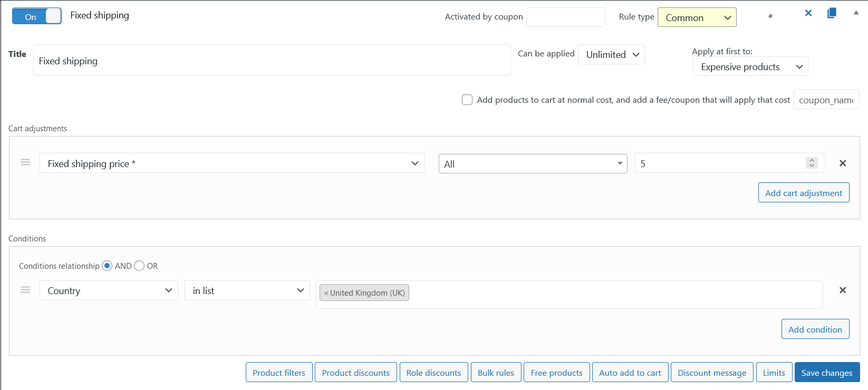Open the Can be applied dropdown
The height and width of the screenshot is (390, 868).
click(611, 54)
